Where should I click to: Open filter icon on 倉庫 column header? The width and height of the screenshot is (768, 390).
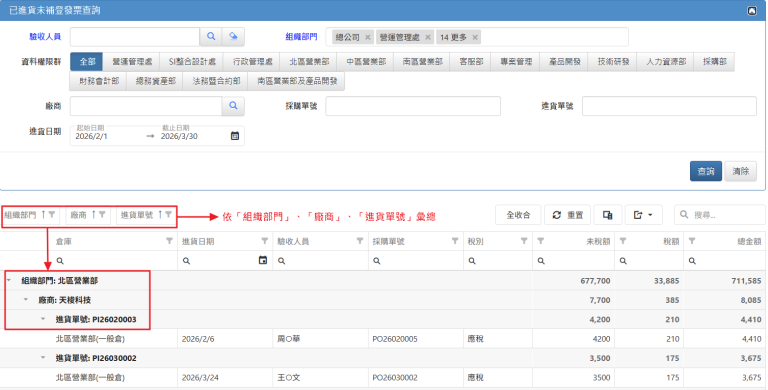pos(169,241)
